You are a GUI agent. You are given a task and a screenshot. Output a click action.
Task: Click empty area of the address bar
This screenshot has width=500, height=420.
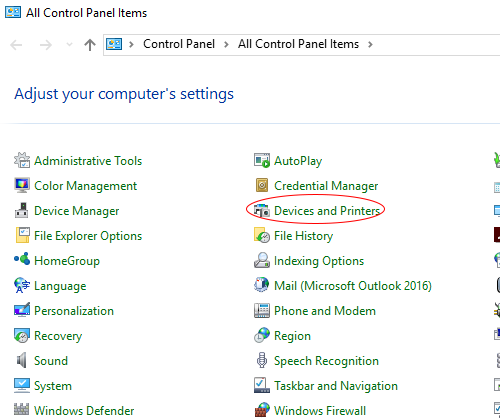pos(437,45)
